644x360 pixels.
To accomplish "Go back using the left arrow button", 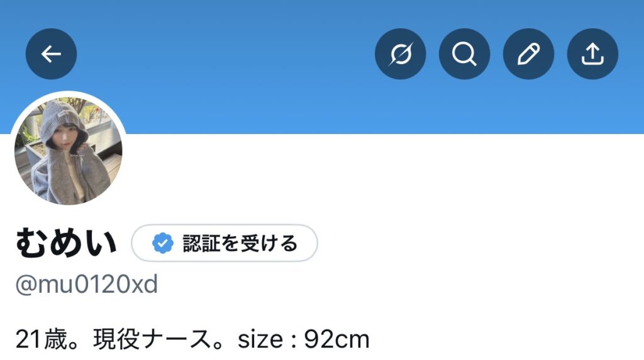I will (52, 54).
